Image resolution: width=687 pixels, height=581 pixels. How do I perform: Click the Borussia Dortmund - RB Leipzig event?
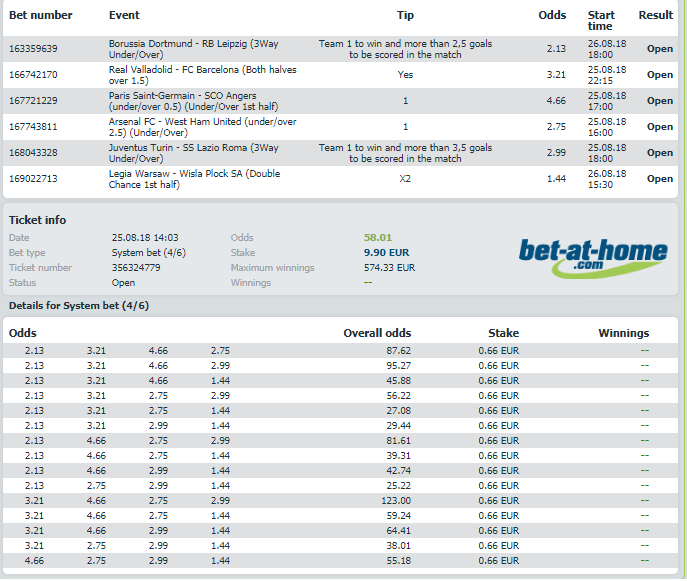pos(194,49)
